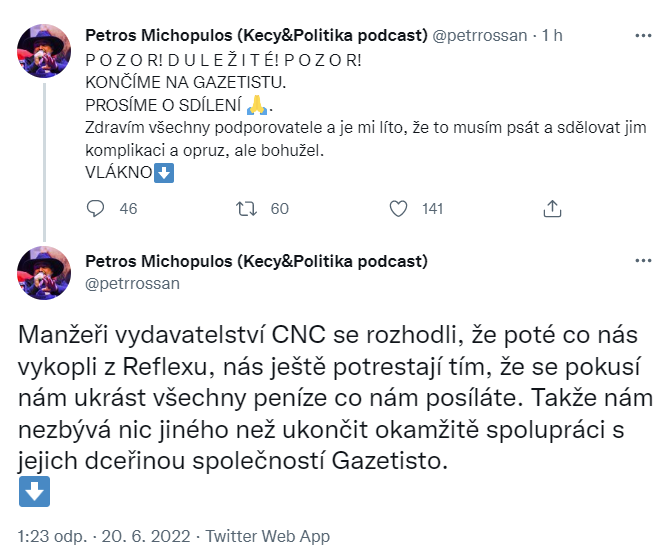Like the first tweet with heart icon
Viewport: 670px width, 559px height.
click(399, 209)
